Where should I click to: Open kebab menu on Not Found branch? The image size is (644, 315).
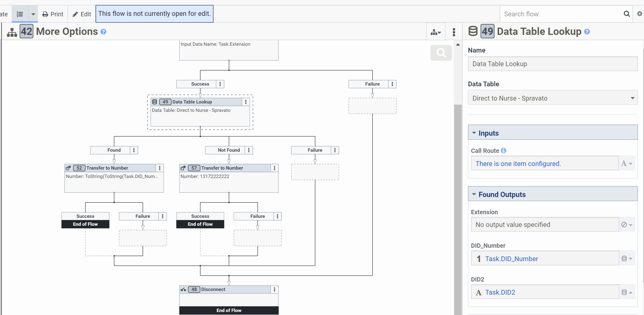pos(249,150)
